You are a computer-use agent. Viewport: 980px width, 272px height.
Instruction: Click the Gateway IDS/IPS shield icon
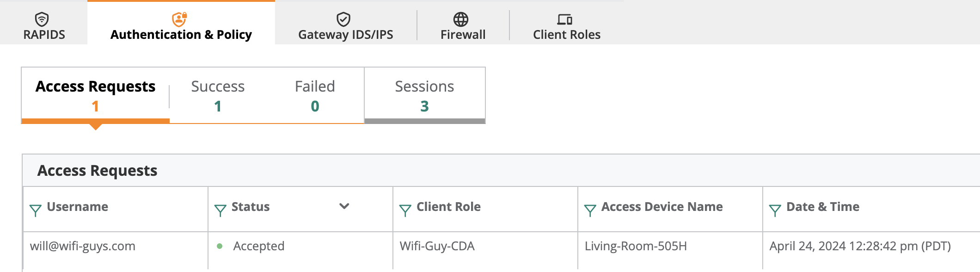(343, 19)
